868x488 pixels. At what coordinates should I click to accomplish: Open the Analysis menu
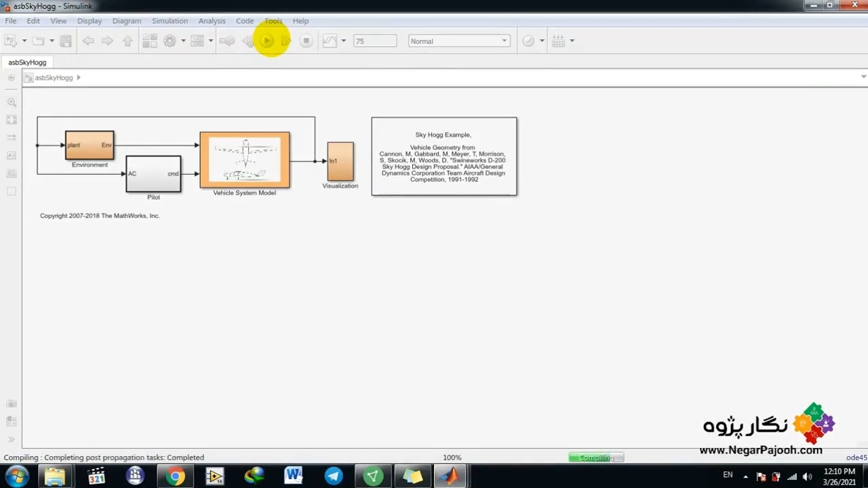coord(212,21)
